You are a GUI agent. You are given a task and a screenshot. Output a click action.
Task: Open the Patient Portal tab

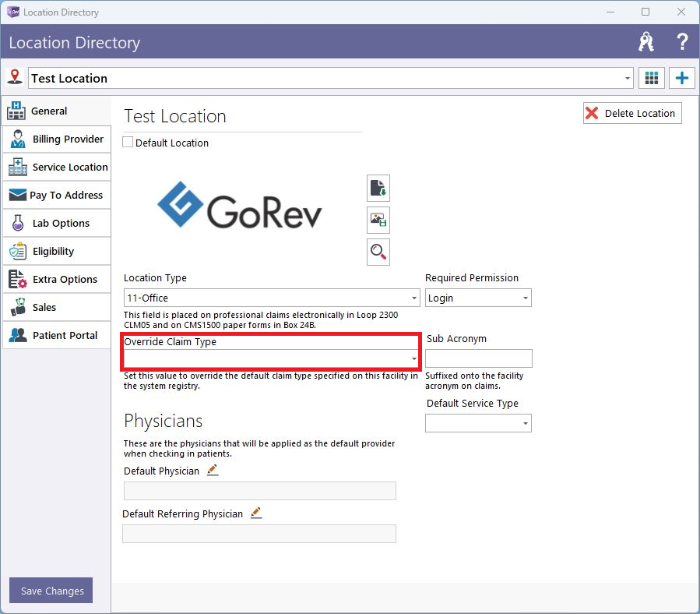click(x=57, y=335)
